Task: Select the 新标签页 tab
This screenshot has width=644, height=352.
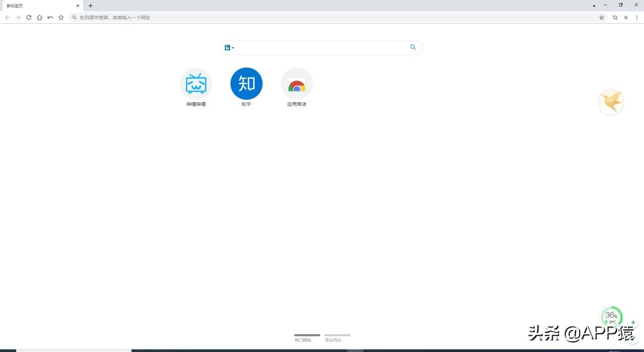Action: pos(42,6)
